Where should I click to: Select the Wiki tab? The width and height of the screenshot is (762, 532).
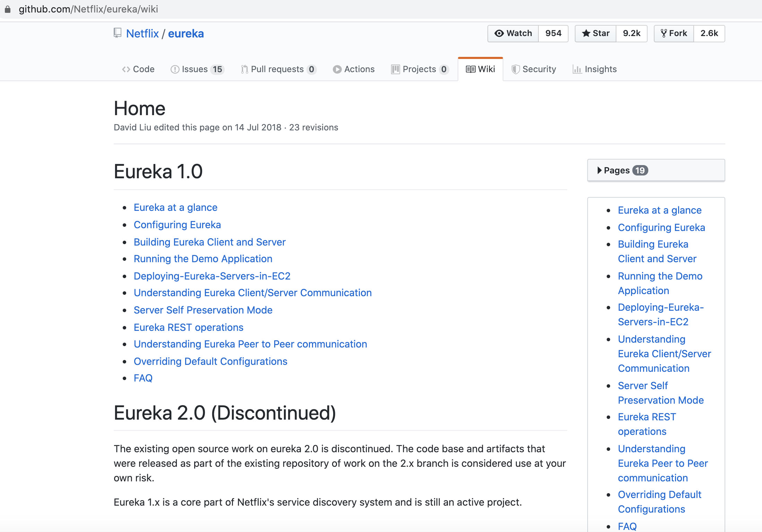[x=480, y=69]
